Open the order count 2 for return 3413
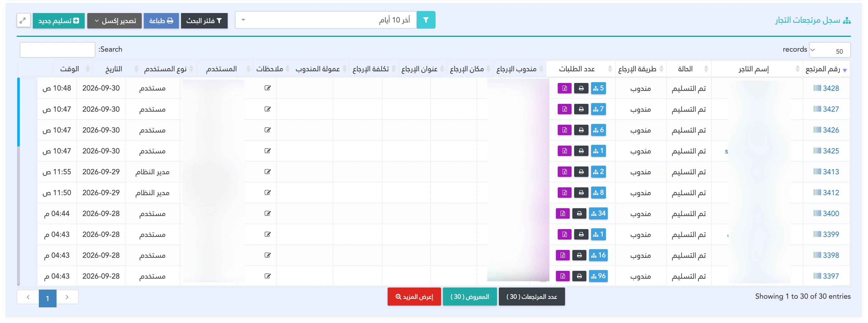Image resolution: width=868 pixels, height=323 pixels. 598,172
